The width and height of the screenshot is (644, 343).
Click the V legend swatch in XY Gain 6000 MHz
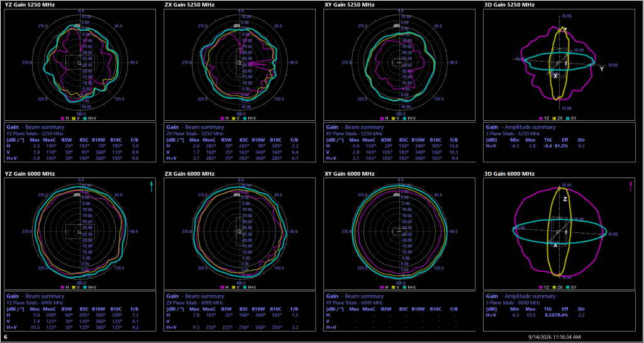[x=394, y=287]
